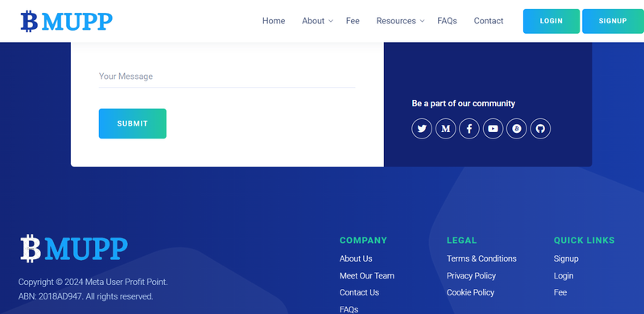Open the Twitter community icon

pos(422,129)
